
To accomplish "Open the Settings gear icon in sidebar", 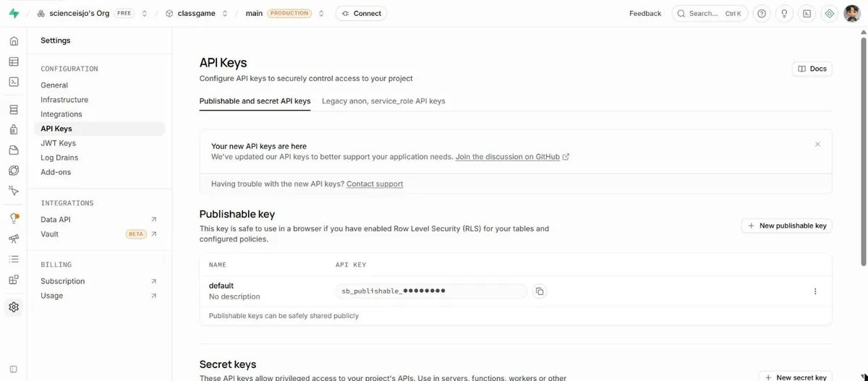I will [x=14, y=307].
